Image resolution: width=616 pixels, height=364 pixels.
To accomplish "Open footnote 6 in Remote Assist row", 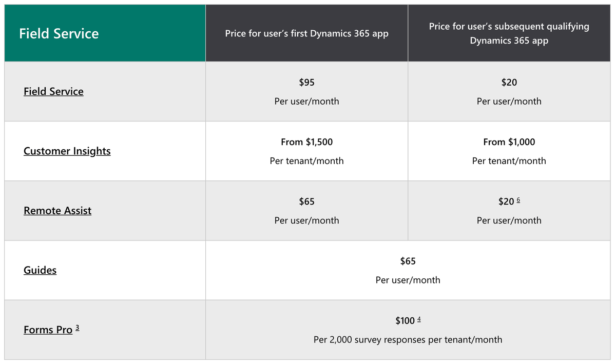I will point(518,199).
